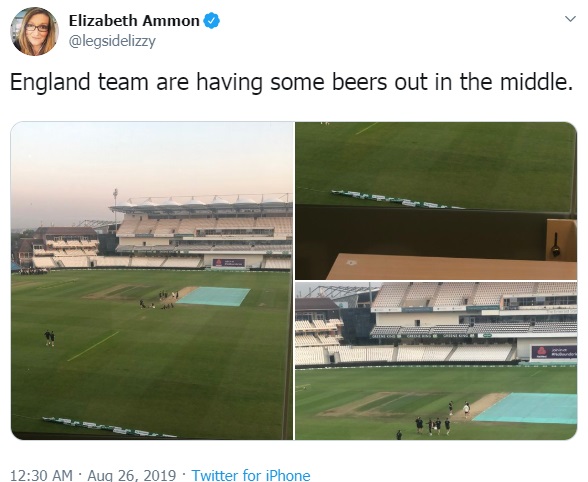Click the Twitter for iPhone link
588x482 pixels.
(x=251, y=475)
